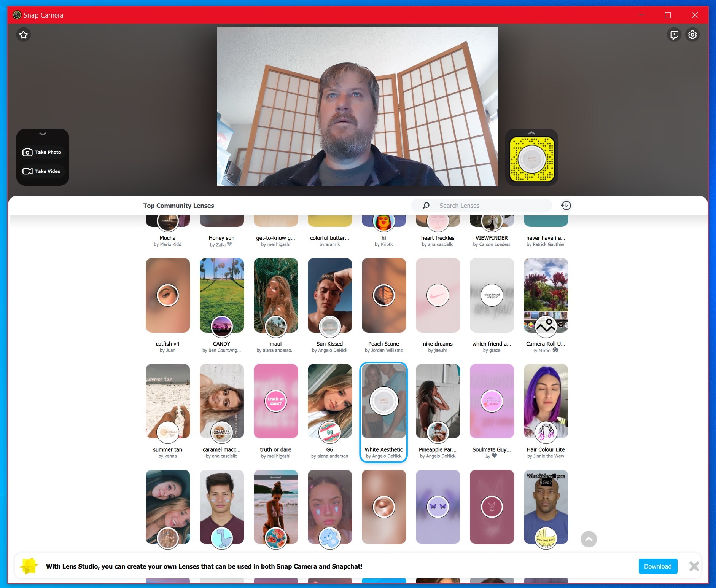The image size is (716, 588).
Task: Collapse the Snapcode panel chevron
Action: tap(531, 133)
